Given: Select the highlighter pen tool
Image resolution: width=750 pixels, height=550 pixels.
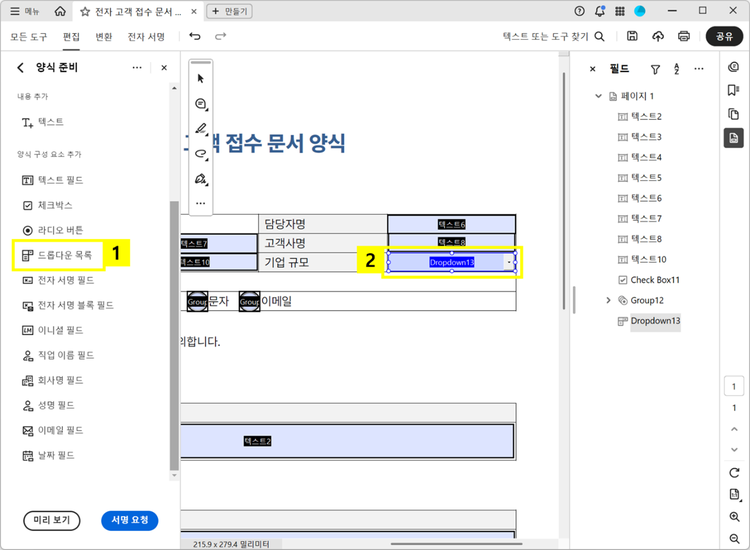Looking at the screenshot, I should coord(201,129).
